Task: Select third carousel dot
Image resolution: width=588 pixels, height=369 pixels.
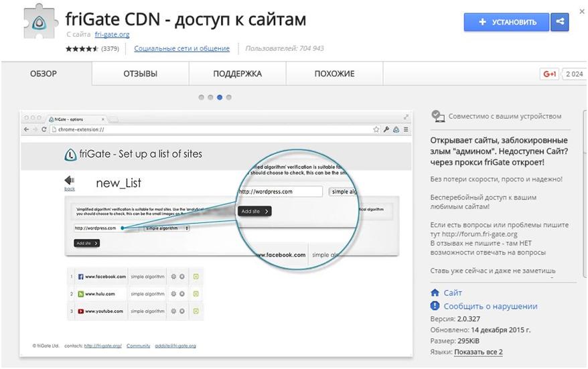Action: pyautogui.click(x=220, y=98)
